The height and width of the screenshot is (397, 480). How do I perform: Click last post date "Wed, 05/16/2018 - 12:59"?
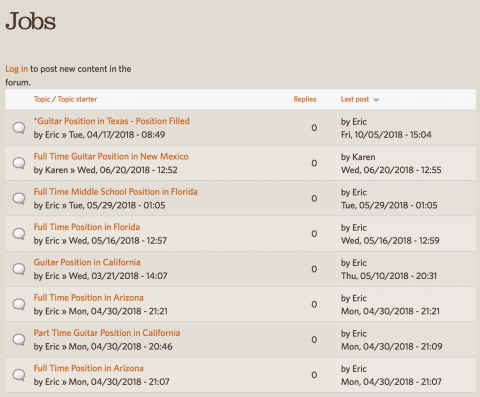pyautogui.click(x=390, y=241)
